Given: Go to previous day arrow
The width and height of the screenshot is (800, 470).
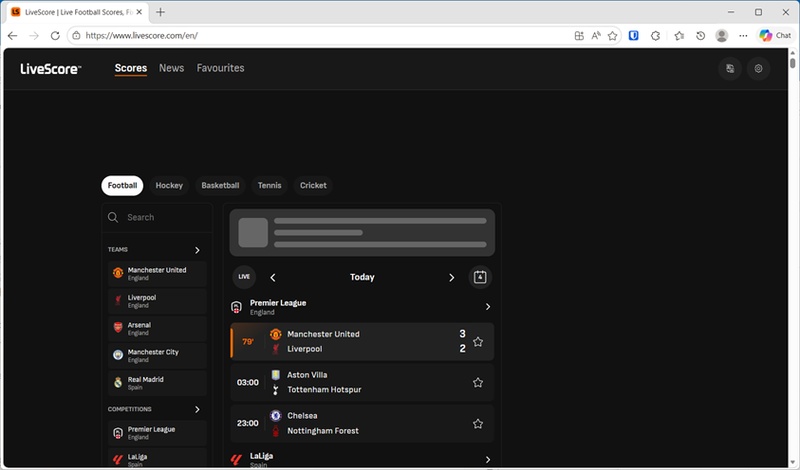Looking at the screenshot, I should 273,278.
